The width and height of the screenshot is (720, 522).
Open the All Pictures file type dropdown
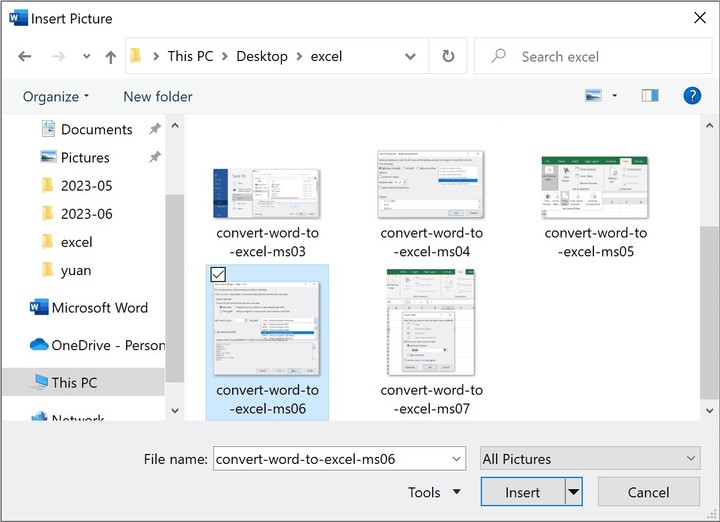pyautogui.click(x=589, y=459)
